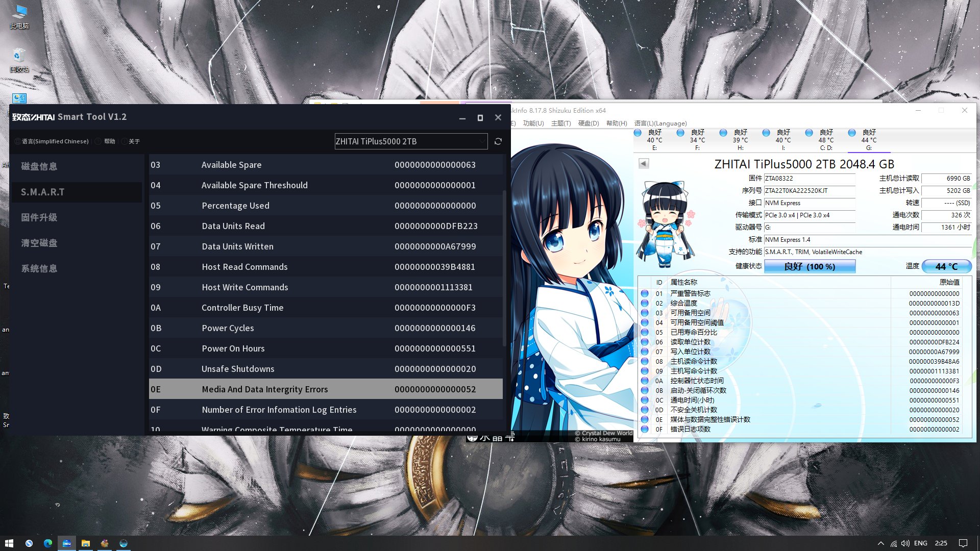This screenshot has height=551, width=980.
Task: Click the 6990 GB host total reads value
Action: point(947,179)
